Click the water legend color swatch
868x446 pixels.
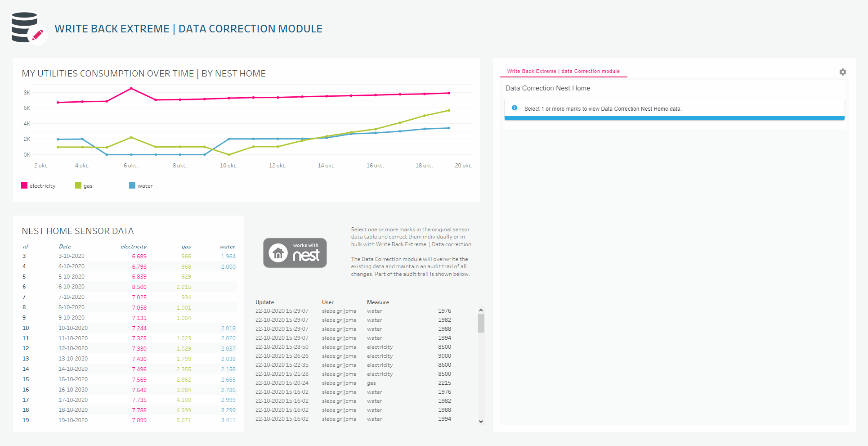click(132, 185)
